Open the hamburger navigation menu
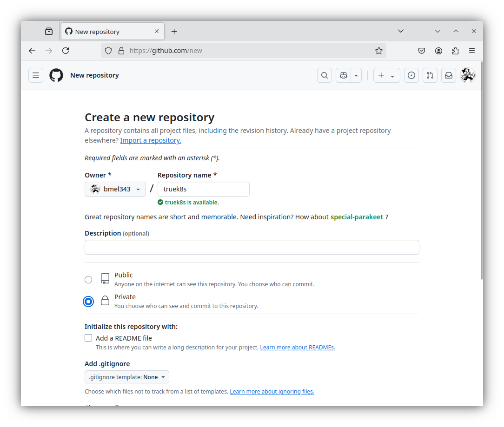Viewport: 504px width, 427px height. pos(36,75)
